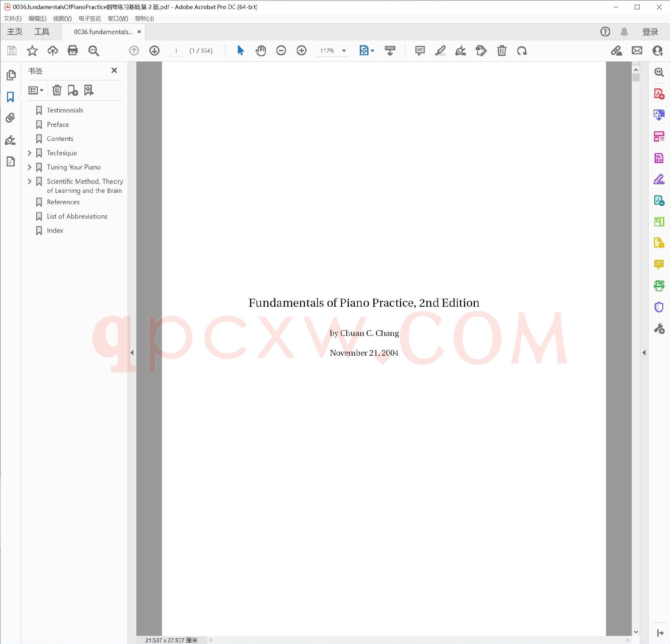
Task: Expand the Technique bookmark
Action: (x=29, y=153)
